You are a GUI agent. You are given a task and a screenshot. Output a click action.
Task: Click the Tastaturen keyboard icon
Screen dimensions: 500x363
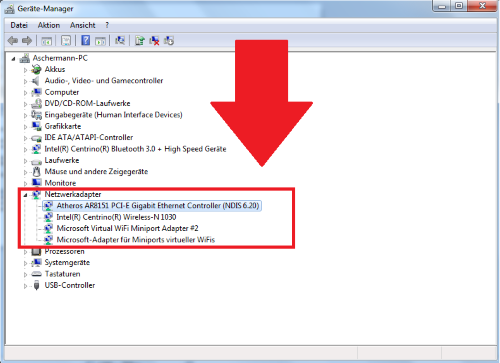pyautogui.click(x=36, y=274)
